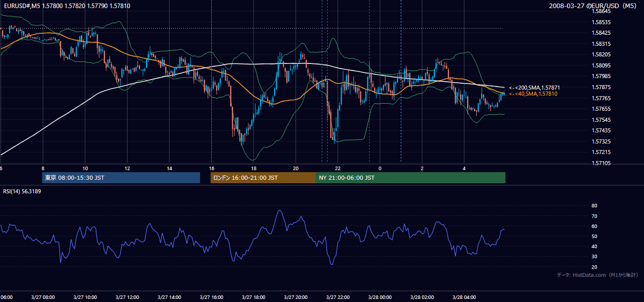
Task: Click RSI scale value 80
Action: [x=595, y=206]
